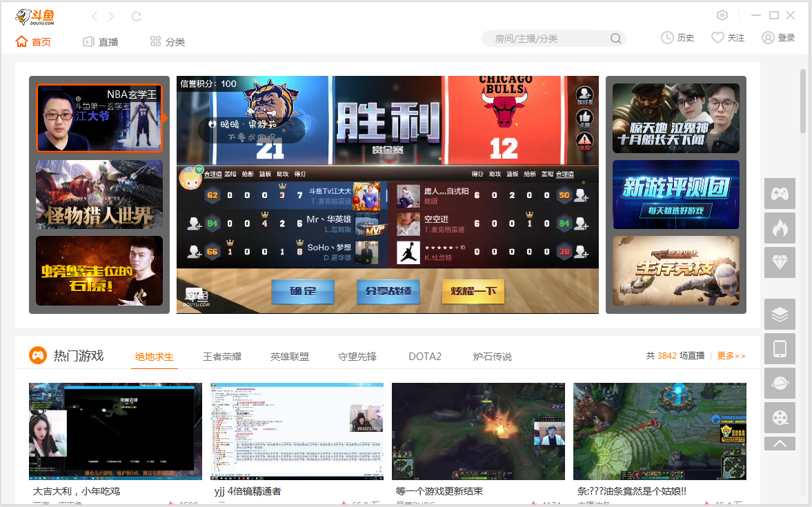The height and width of the screenshot is (507, 812).
Task: Open the planet icon in sidebar
Action: tap(780, 384)
